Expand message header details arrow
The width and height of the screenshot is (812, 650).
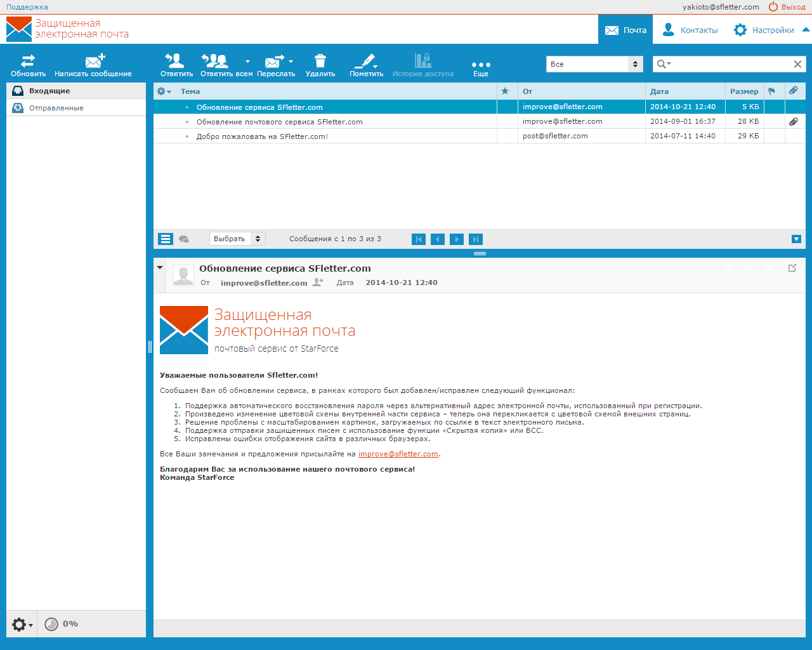[x=160, y=268]
